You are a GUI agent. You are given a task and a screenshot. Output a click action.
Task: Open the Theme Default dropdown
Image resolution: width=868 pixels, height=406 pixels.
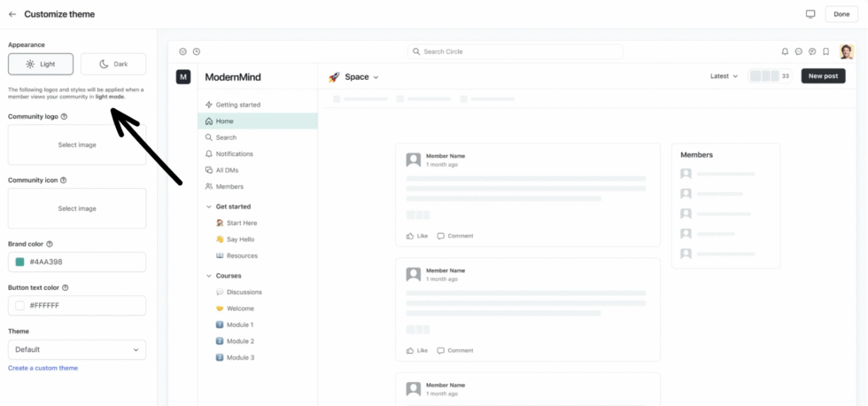tap(77, 349)
